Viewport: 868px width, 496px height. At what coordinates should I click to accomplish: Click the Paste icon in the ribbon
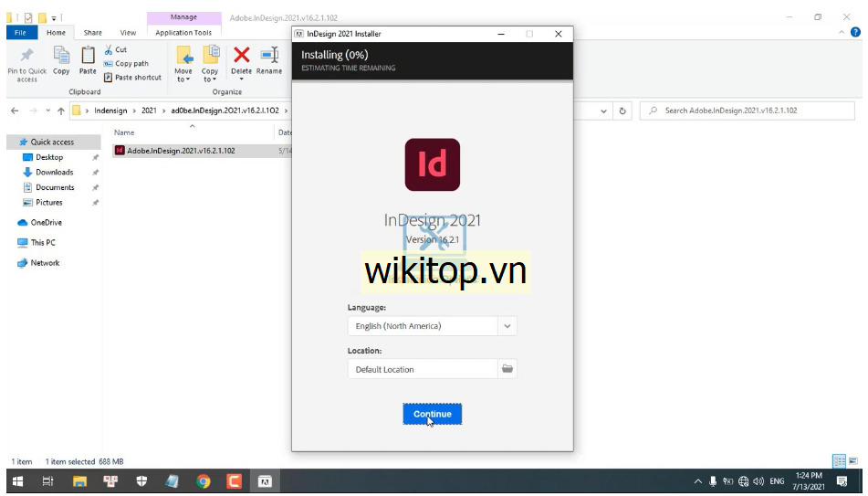[88, 60]
